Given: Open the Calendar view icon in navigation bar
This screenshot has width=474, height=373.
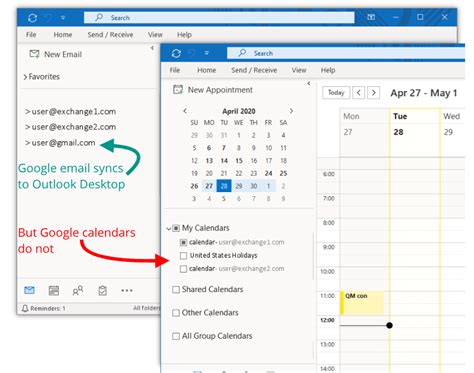Looking at the screenshot, I should 54,291.
